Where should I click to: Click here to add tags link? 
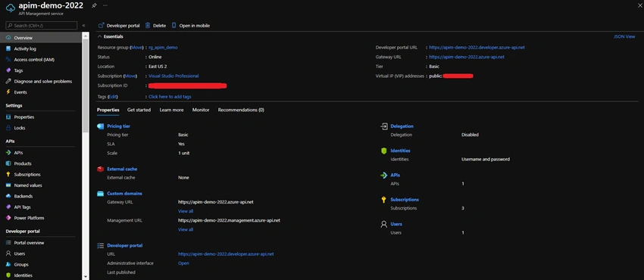pos(170,97)
